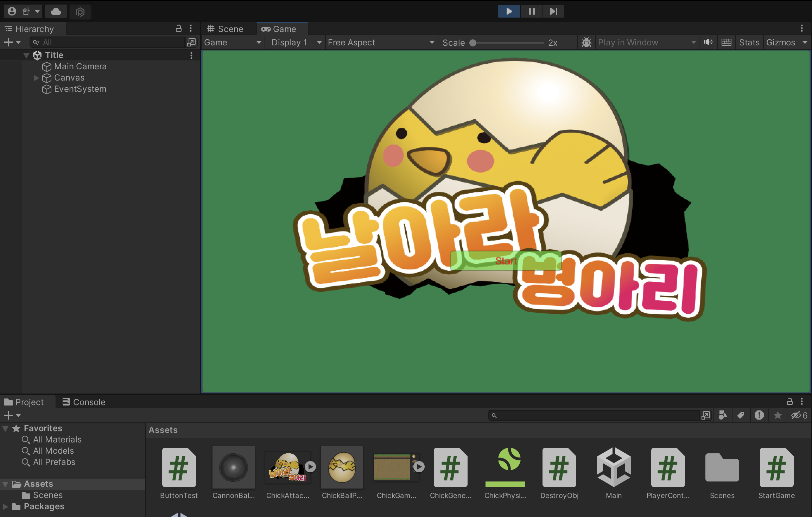812x517 pixels.
Task: Switch to the Console tab
Action: click(x=84, y=402)
